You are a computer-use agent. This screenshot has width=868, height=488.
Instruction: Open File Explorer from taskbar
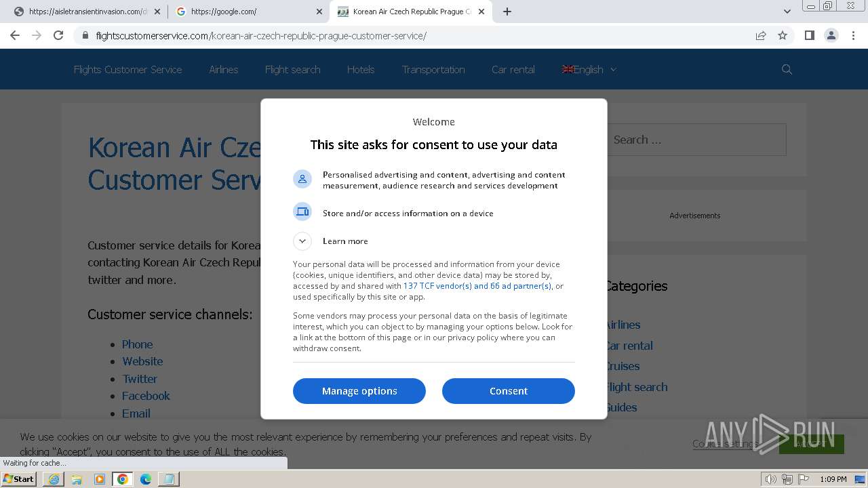[77, 479]
